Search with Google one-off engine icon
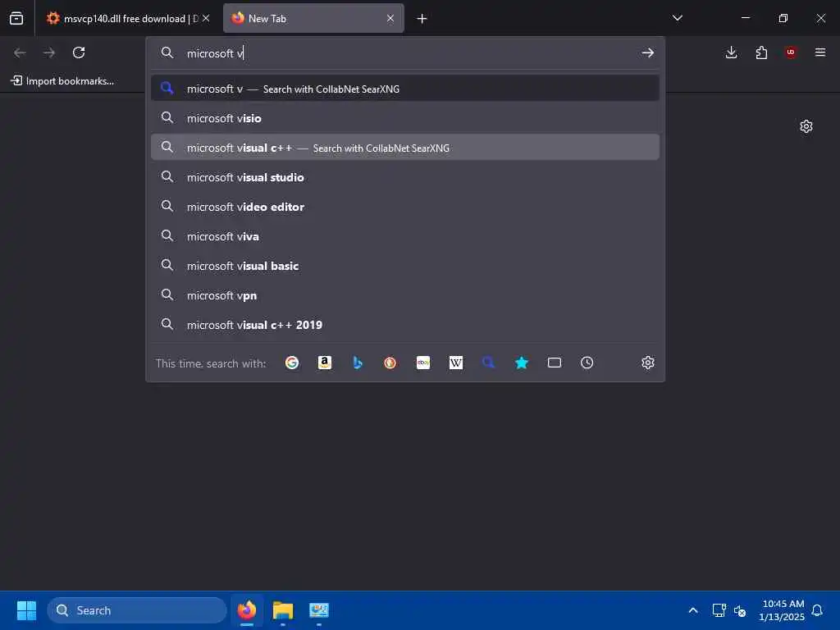 tap(292, 363)
